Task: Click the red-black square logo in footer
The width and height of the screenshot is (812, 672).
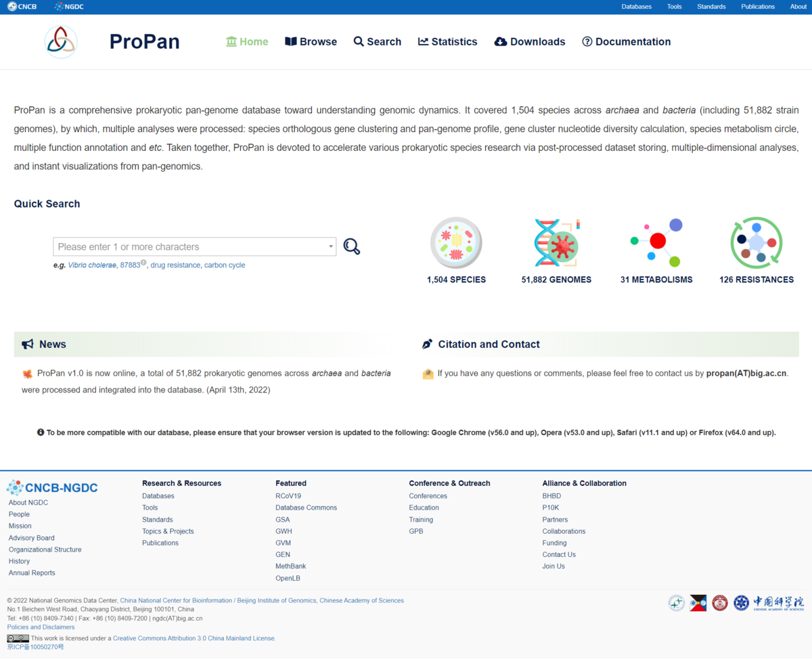Action: coord(698,603)
